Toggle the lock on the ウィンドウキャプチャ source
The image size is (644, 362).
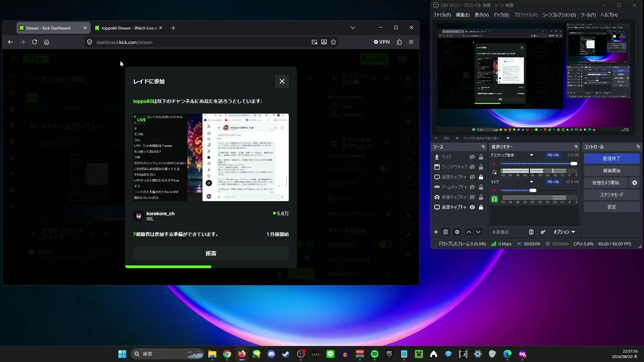coord(481,167)
